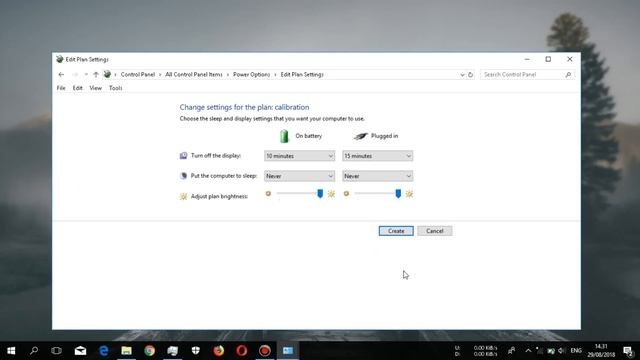Expand the address bar history dropdown

pyautogui.click(x=462, y=75)
